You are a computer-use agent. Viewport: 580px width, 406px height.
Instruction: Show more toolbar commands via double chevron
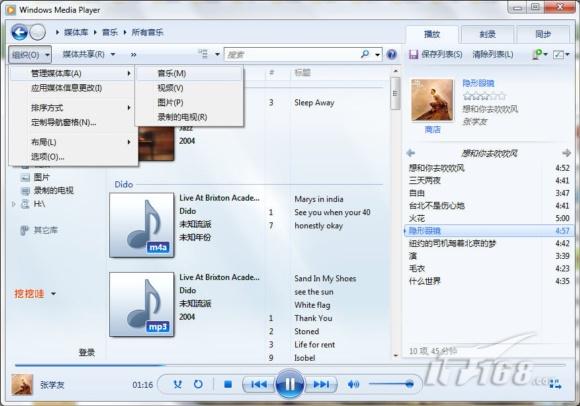pyautogui.click(x=134, y=55)
